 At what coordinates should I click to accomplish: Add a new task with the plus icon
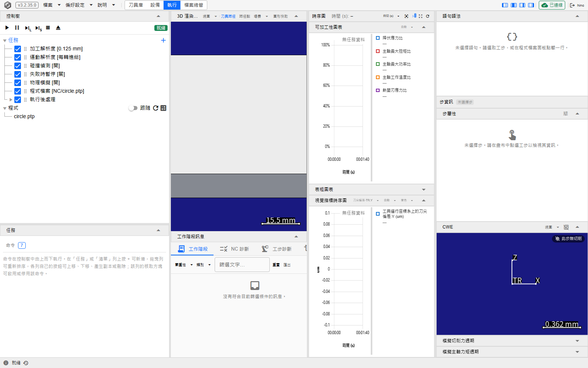click(164, 40)
